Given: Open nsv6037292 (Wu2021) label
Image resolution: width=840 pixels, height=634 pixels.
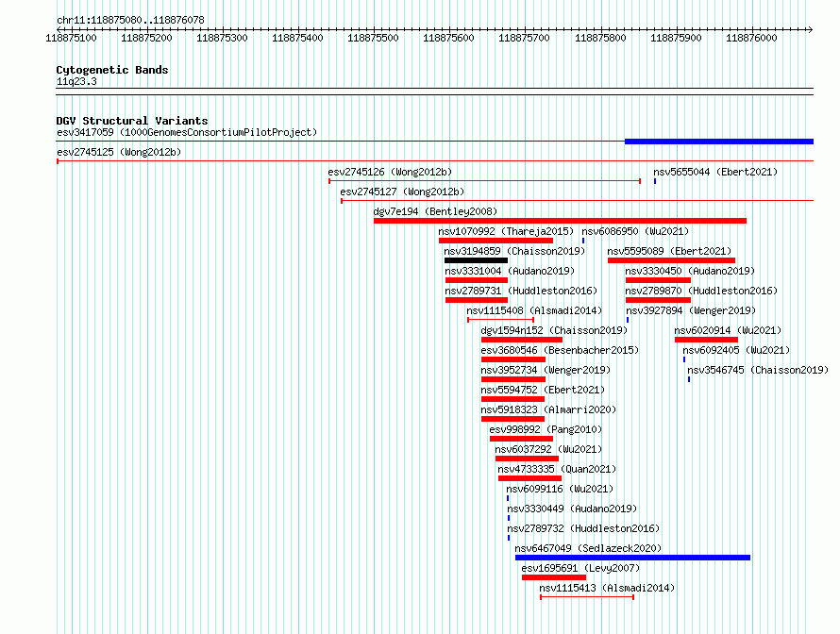Looking at the screenshot, I should (x=548, y=449).
